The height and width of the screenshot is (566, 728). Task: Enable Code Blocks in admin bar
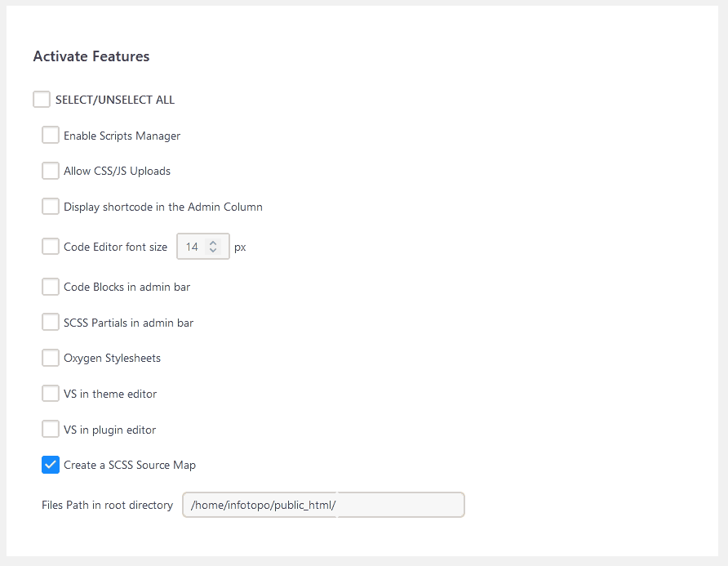click(x=51, y=287)
